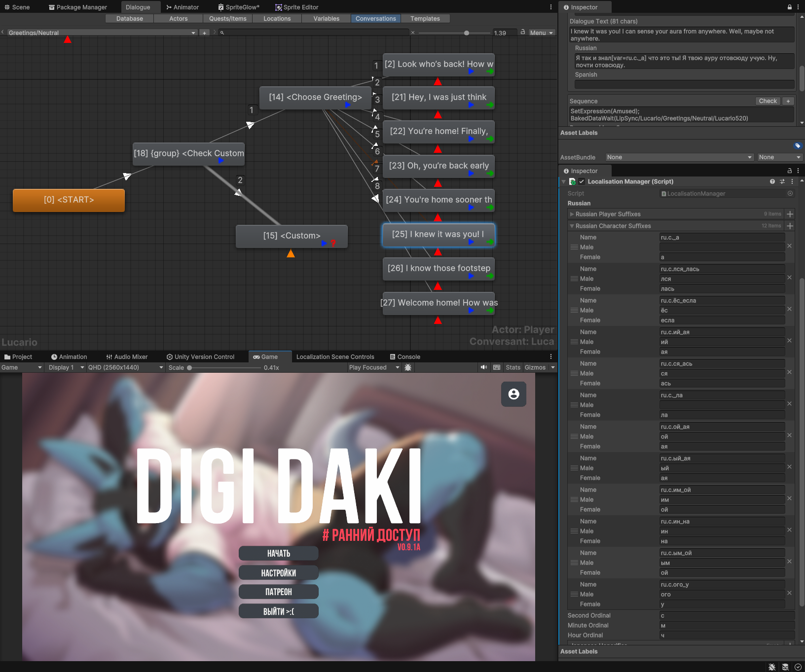Switch to the Console tab
The width and height of the screenshot is (805, 672).
(x=405, y=357)
